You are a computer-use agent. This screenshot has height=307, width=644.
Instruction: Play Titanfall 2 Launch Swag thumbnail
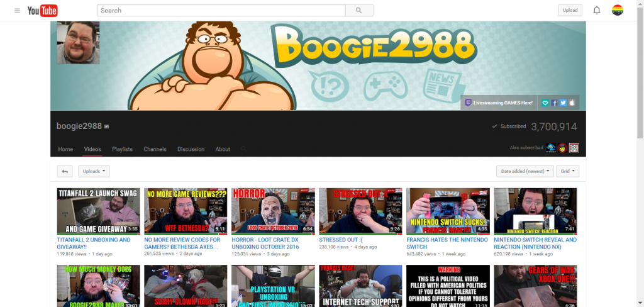[98, 211]
